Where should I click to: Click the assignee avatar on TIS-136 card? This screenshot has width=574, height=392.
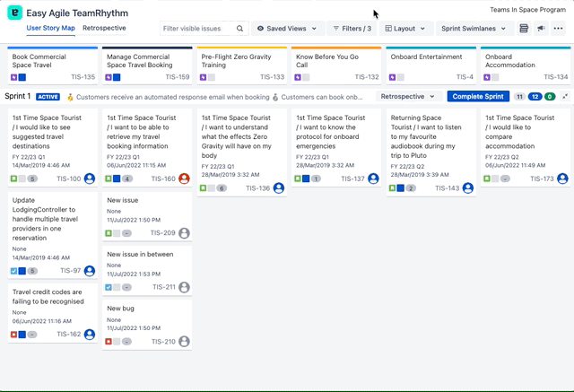(279, 188)
